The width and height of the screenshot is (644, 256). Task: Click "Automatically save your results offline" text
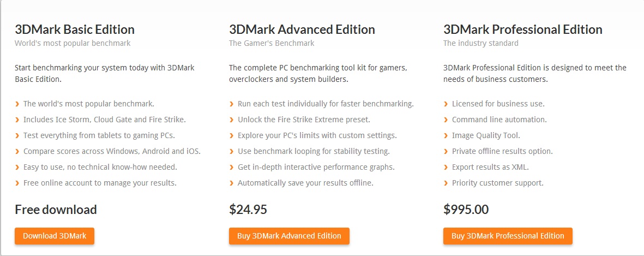[x=305, y=183]
